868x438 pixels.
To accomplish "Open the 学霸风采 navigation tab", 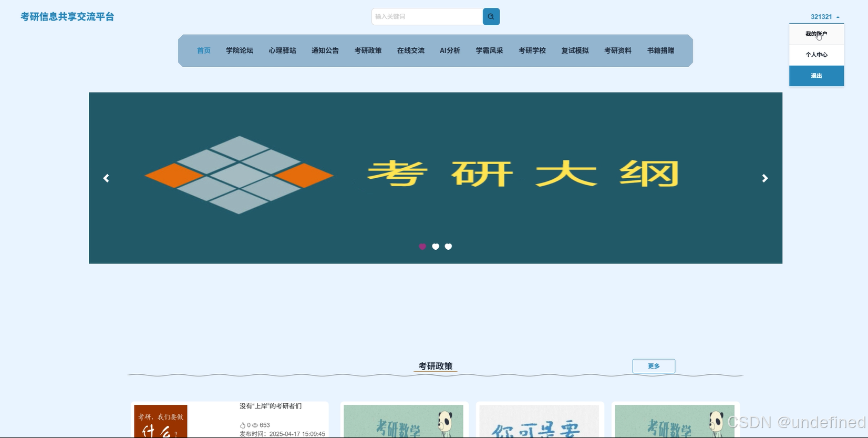I will pyautogui.click(x=490, y=50).
